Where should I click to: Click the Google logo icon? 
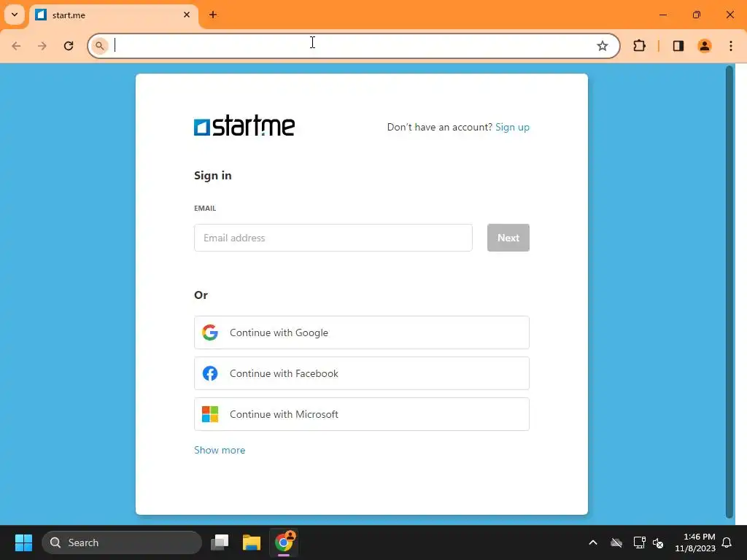tap(210, 332)
